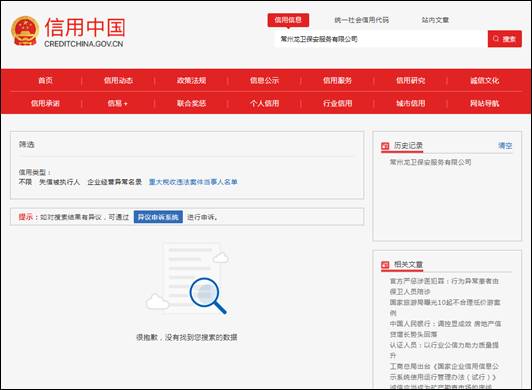Click the CREDITCHINA.GOV.CN site title text
This screenshot has height=390, width=532.
(84, 44)
